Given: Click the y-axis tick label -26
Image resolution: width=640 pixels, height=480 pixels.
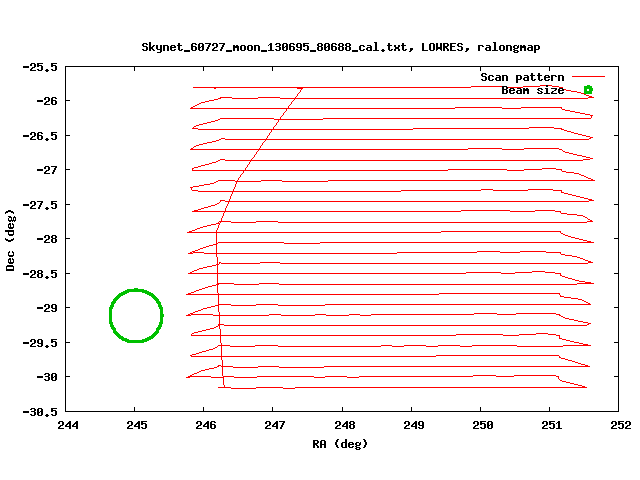Looking at the screenshot, I should [x=47, y=101].
